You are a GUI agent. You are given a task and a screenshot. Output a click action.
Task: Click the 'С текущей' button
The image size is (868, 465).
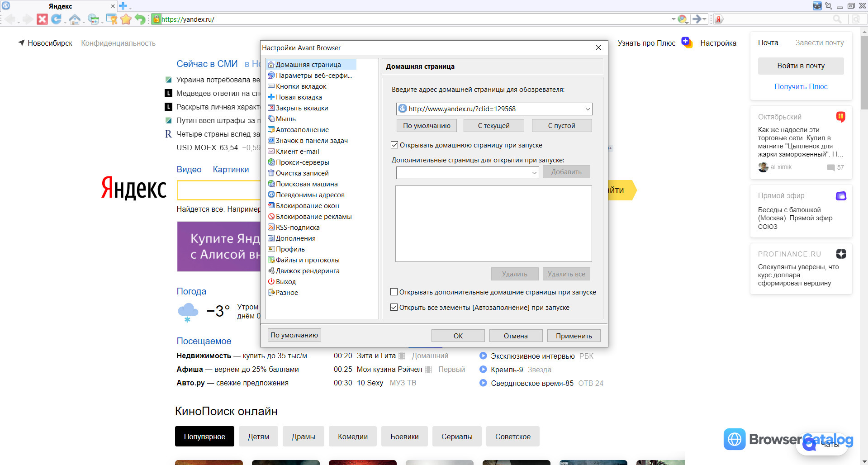[x=493, y=126]
